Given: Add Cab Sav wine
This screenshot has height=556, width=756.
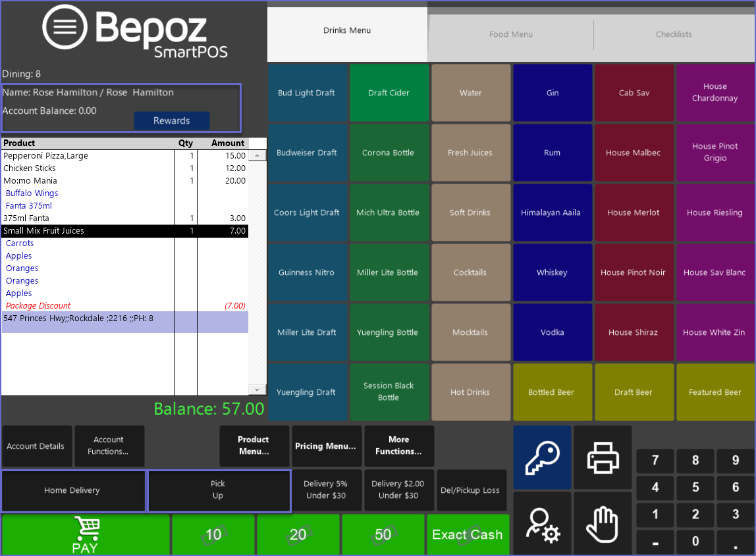Looking at the screenshot, I should pos(634,93).
